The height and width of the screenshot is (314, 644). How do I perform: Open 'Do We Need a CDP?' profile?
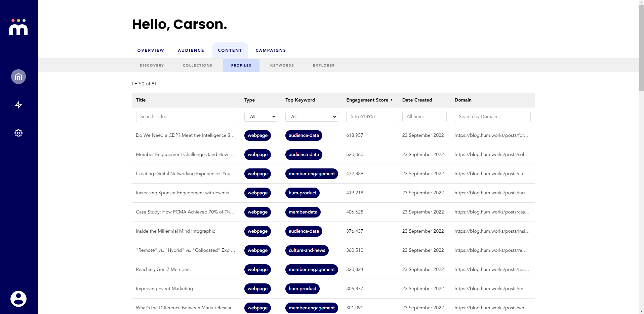[x=185, y=135]
